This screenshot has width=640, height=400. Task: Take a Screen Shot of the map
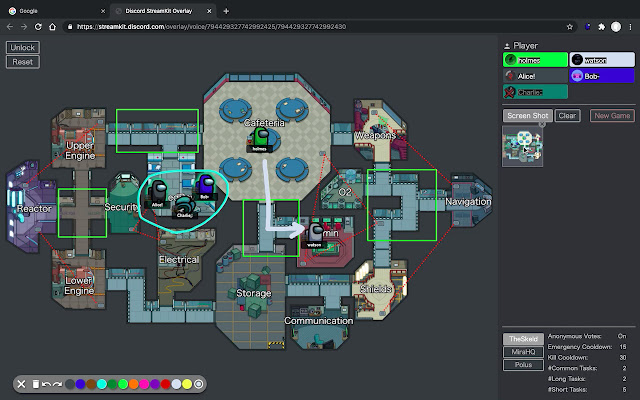(x=526, y=116)
